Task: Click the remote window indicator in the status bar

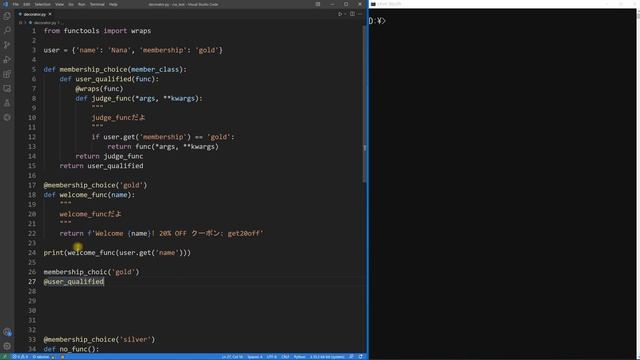Action: (x=5, y=357)
